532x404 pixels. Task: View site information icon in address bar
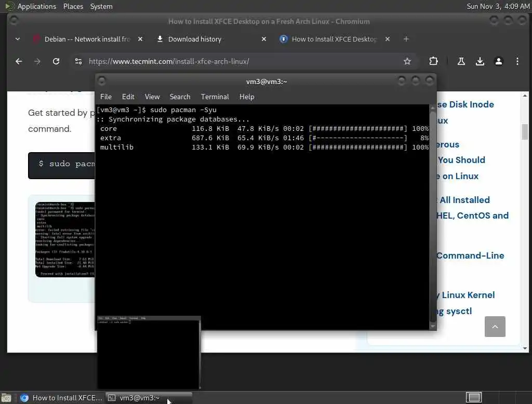(x=78, y=61)
